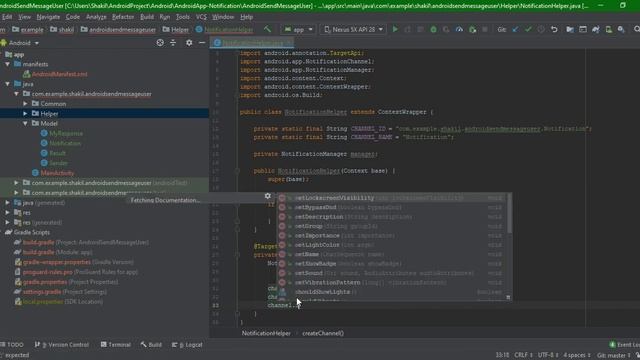
Task: Run the app with green play button
Action: [x=395, y=29]
